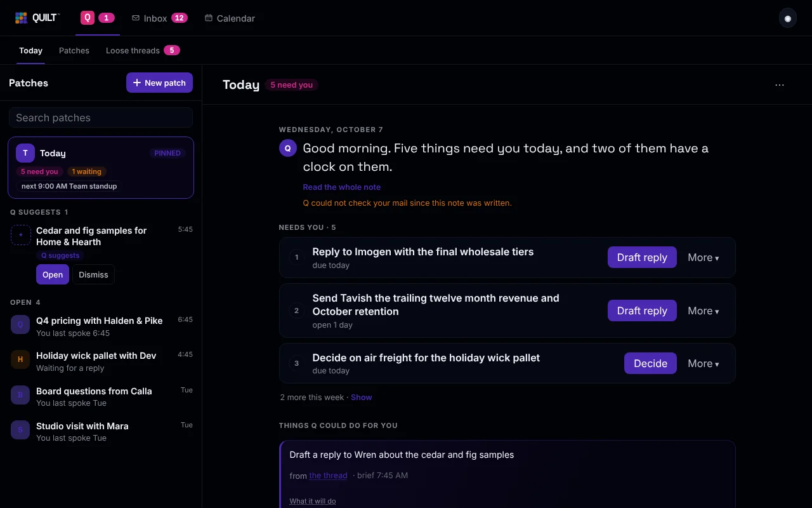Open the Loose threads tab
This screenshot has width=812, height=508.
tap(143, 50)
